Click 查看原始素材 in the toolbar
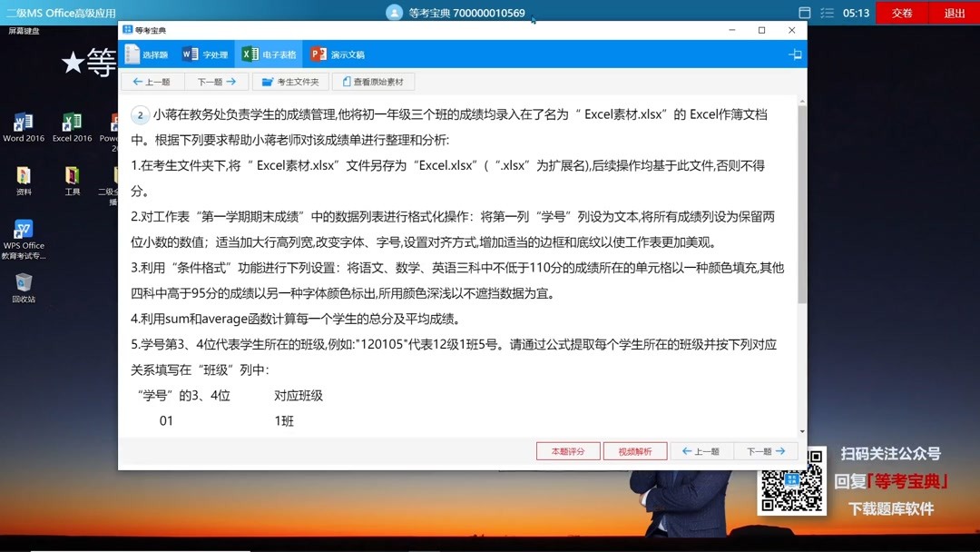 coord(376,82)
